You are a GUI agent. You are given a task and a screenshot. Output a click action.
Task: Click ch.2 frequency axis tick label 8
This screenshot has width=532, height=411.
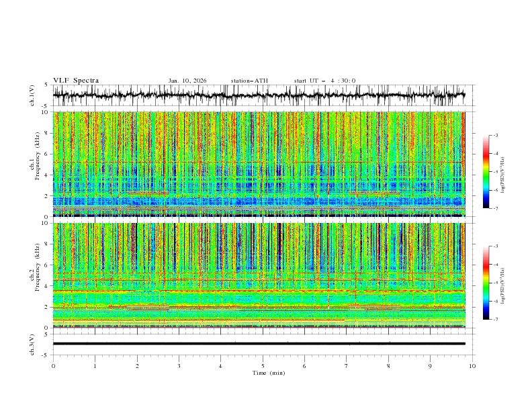click(x=48, y=244)
